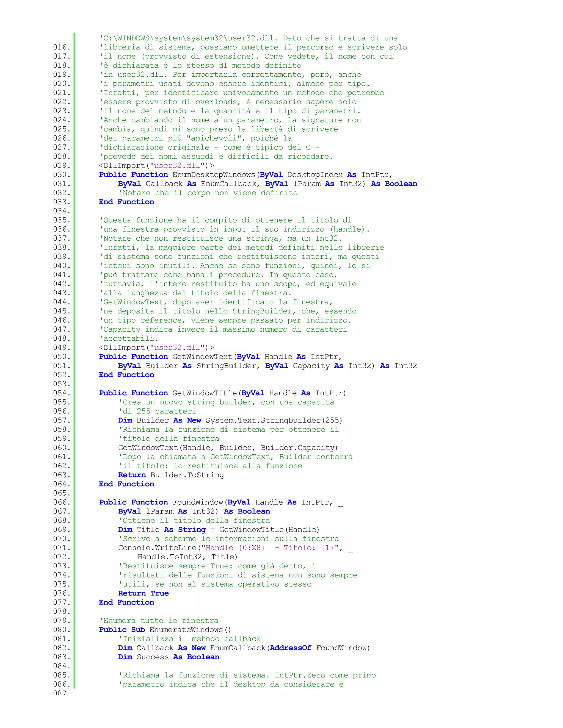Click comment 'Infatti, per identificare univocamente
The height and width of the screenshot is (728, 563).
(241, 93)
